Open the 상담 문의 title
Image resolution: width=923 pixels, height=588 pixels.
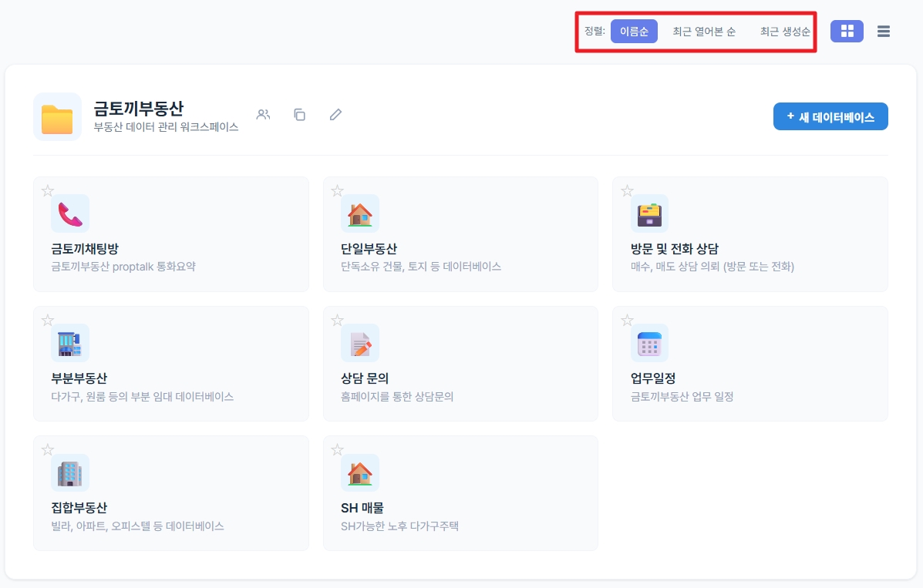[x=365, y=378]
